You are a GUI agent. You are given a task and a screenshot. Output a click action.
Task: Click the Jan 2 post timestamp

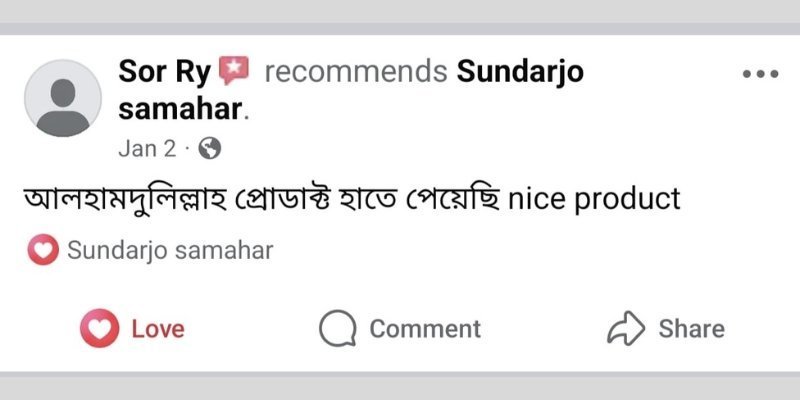pos(147,149)
